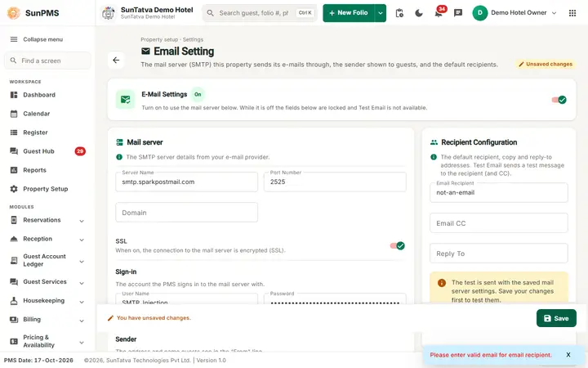Image resolution: width=588 pixels, height=368 pixels.
Task: Click the Guest Hub chat icon
Action: coord(14,151)
